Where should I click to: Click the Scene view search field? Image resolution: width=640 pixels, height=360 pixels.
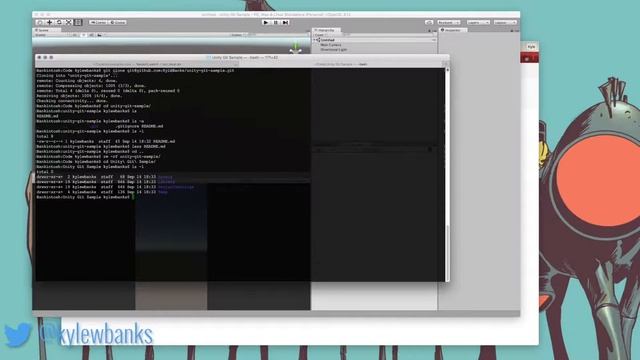[278, 35]
